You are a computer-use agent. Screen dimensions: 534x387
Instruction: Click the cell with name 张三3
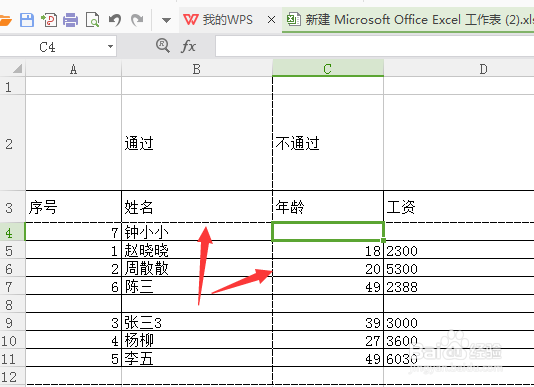[x=197, y=322]
